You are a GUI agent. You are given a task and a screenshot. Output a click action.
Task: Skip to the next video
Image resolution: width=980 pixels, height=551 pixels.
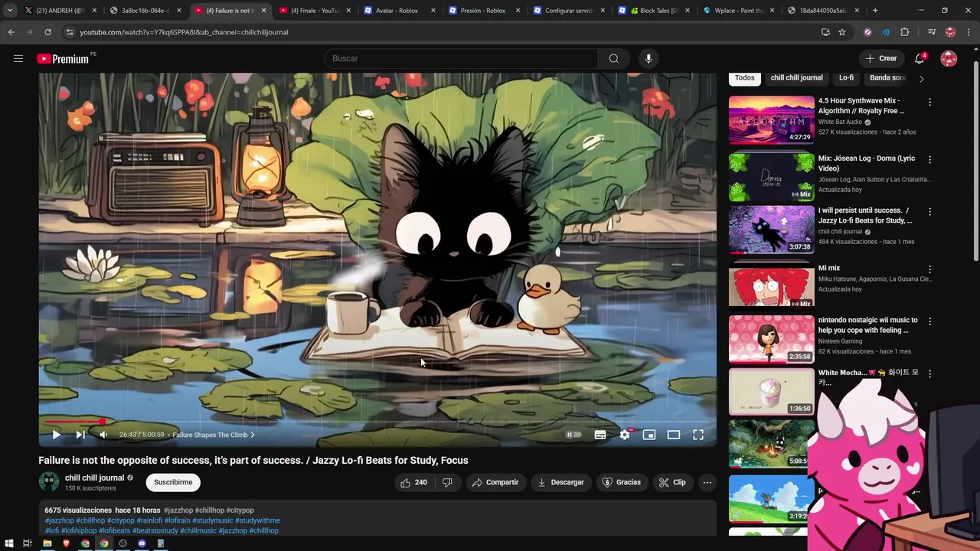click(x=80, y=435)
